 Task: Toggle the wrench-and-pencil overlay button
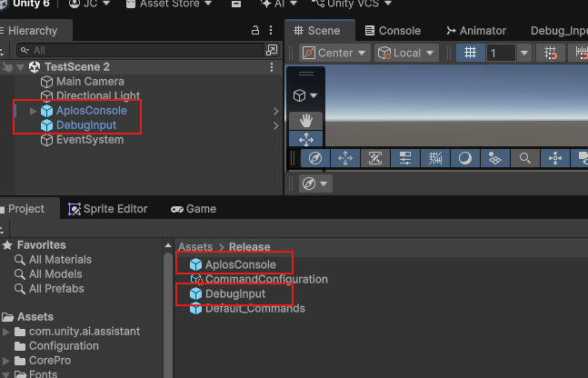pyautogui.click(x=375, y=158)
